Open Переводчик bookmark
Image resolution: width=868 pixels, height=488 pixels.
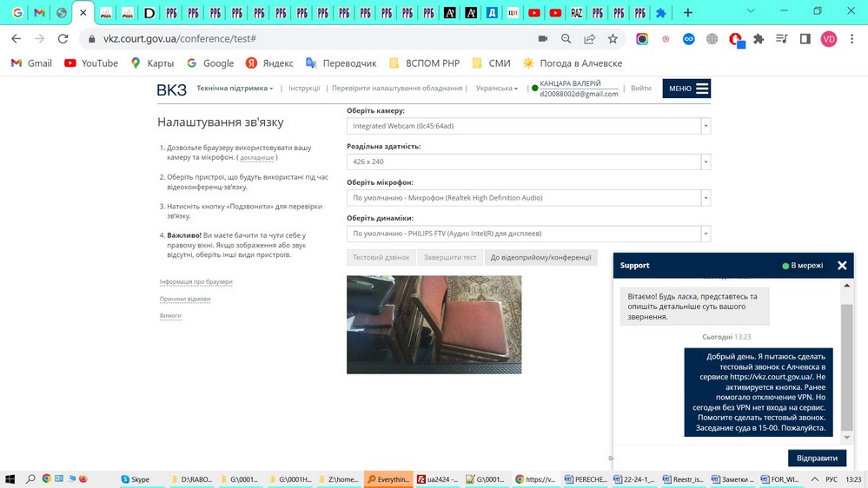[341, 63]
